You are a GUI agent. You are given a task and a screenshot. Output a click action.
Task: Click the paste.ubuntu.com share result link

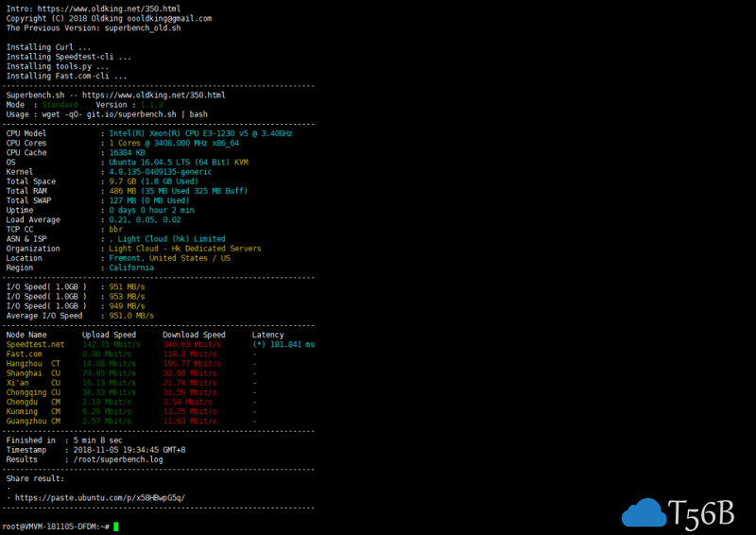click(x=100, y=497)
